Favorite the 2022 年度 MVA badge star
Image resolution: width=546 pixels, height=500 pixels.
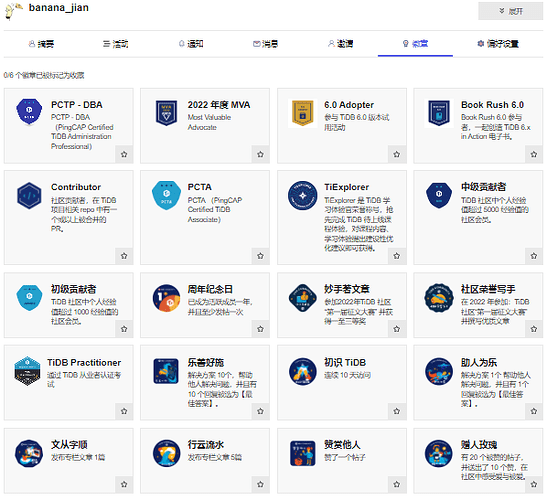click(x=260, y=154)
